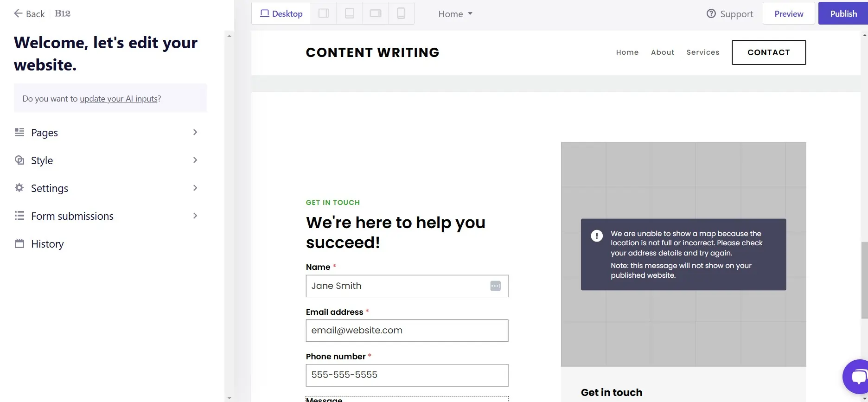This screenshot has height=402, width=868.
Task: Expand the Style section chevron
Action: click(x=195, y=160)
